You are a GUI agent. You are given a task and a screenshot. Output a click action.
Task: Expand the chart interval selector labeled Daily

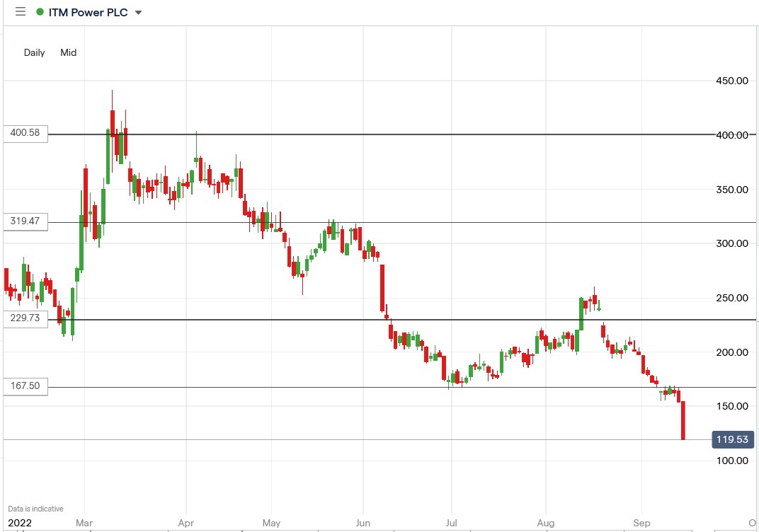pos(33,52)
